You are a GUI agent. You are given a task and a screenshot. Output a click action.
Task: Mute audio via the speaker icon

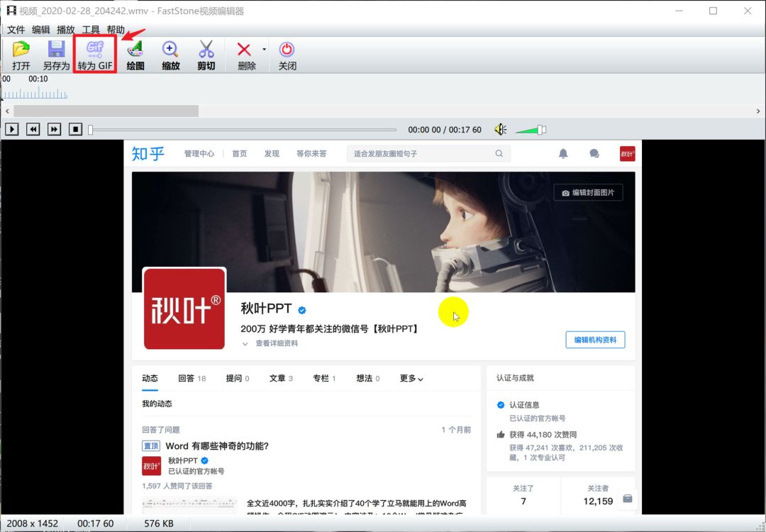[500, 129]
